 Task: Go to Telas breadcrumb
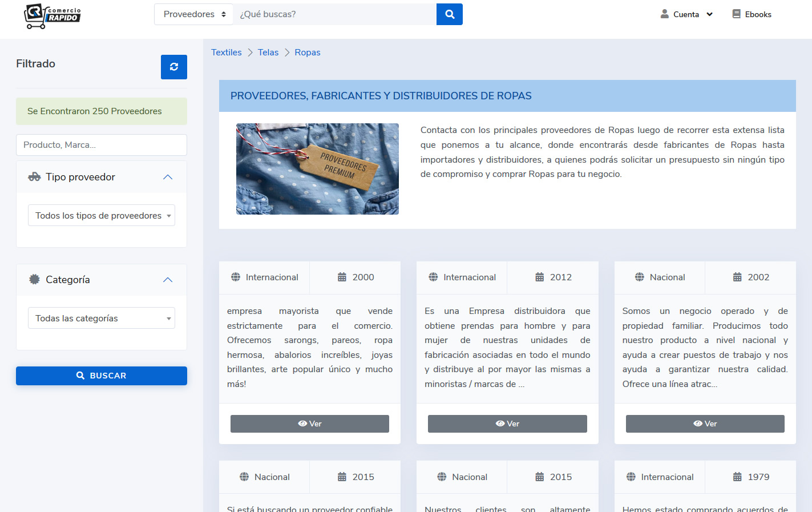coord(268,53)
